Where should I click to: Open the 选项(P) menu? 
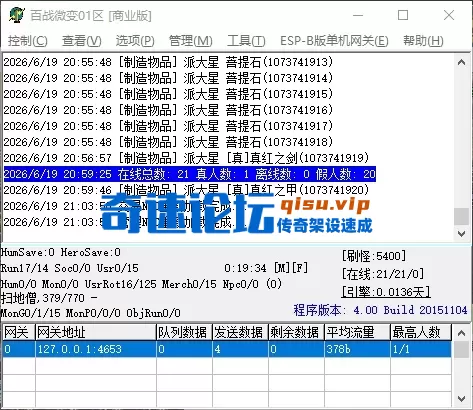135,41
